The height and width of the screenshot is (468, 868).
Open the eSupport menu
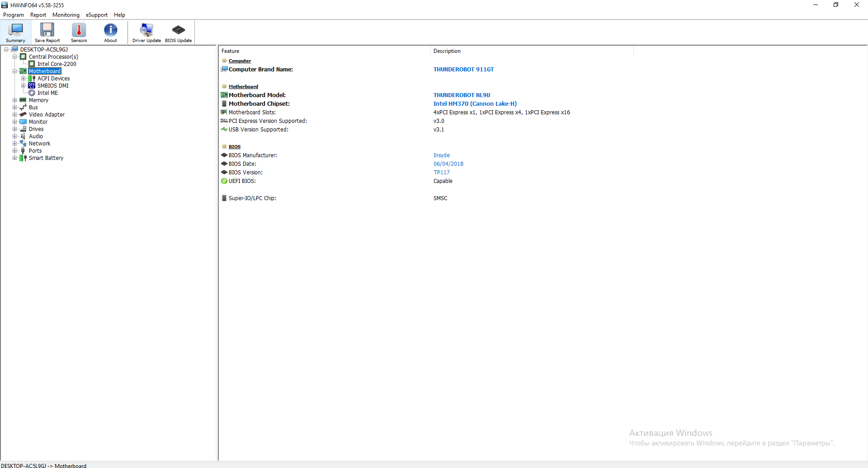97,15
